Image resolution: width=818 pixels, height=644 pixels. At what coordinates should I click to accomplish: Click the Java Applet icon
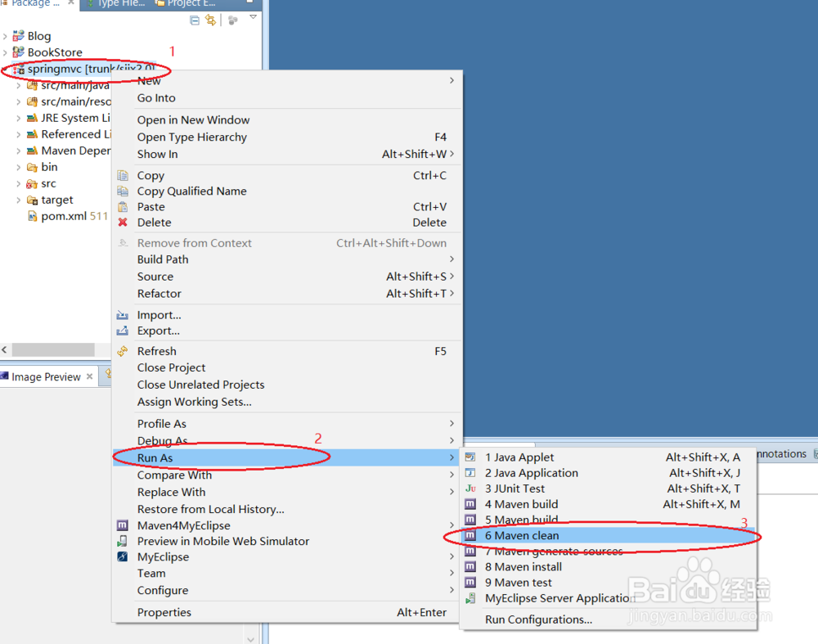point(470,457)
